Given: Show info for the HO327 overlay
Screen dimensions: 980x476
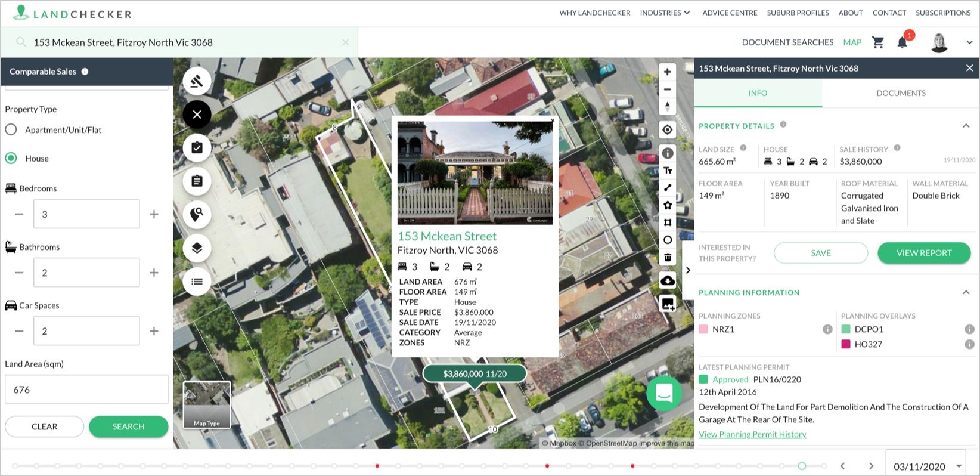Looking at the screenshot, I should point(969,344).
